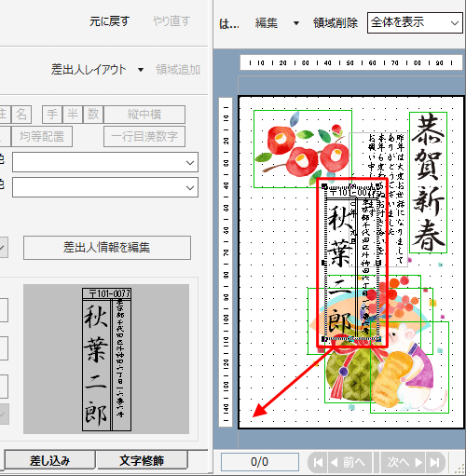Toggle the 数 format button
This screenshot has height=476, width=466.
click(93, 115)
